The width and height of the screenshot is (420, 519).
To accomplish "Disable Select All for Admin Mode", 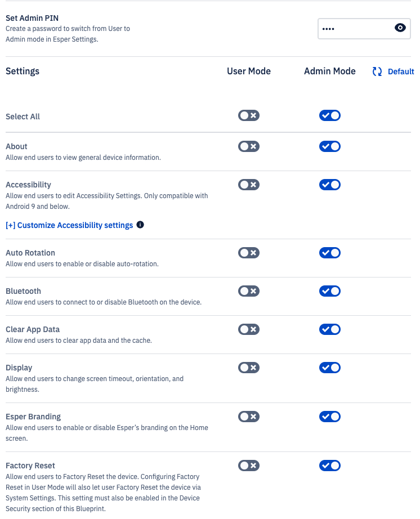I will (x=330, y=115).
